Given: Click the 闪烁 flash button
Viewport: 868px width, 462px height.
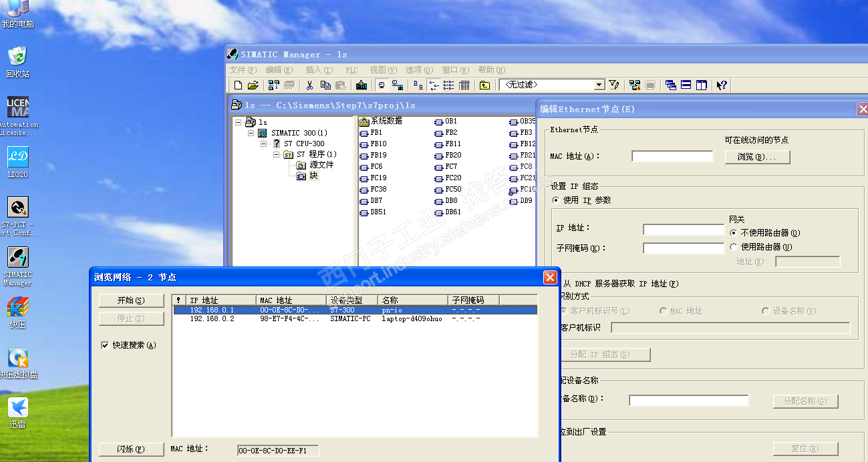Looking at the screenshot, I should [131, 449].
